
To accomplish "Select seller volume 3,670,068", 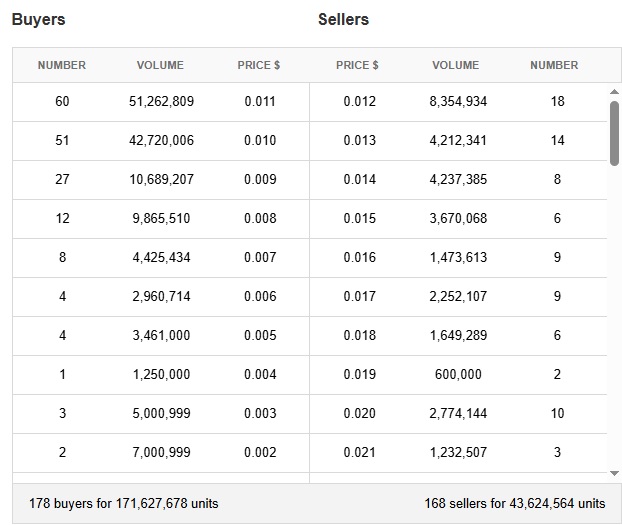I will 458,218.
